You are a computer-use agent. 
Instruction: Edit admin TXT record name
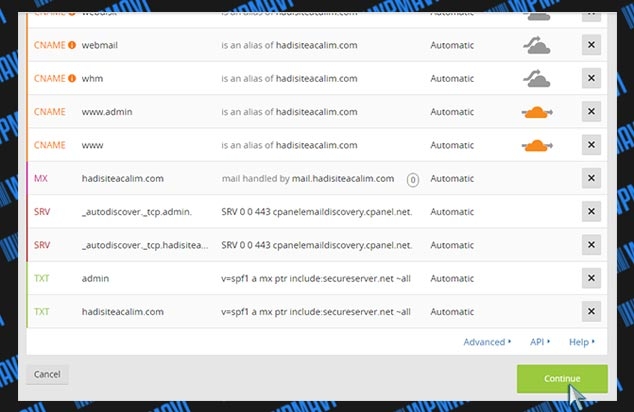tap(95, 279)
